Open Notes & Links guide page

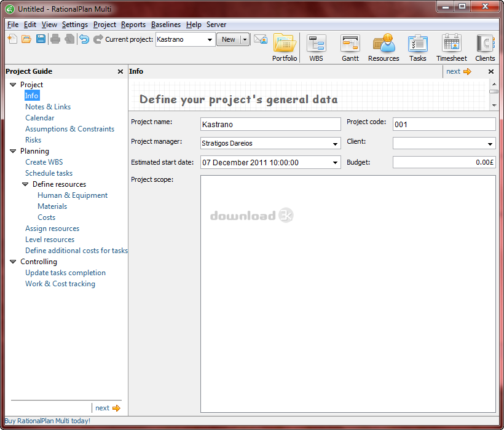[48, 107]
